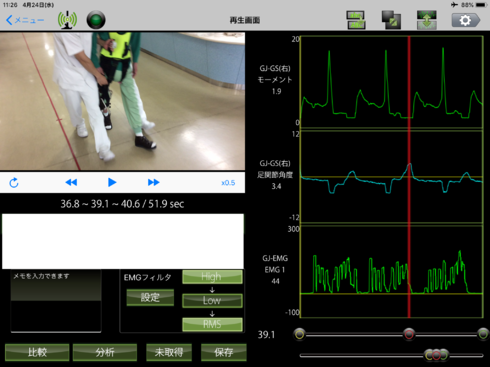Click the cyan ankle angle waveform graph
The image size is (490, 367).
coord(392,177)
